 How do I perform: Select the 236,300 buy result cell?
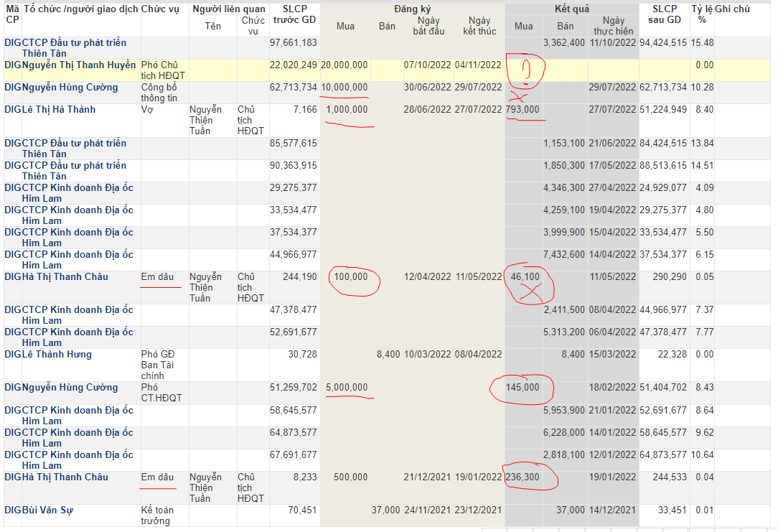click(522, 477)
